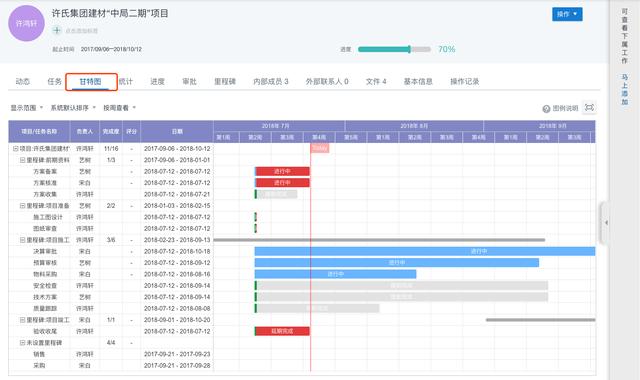
Task: Open the 系统默认排序 sort dropdown
Action: click(x=73, y=108)
